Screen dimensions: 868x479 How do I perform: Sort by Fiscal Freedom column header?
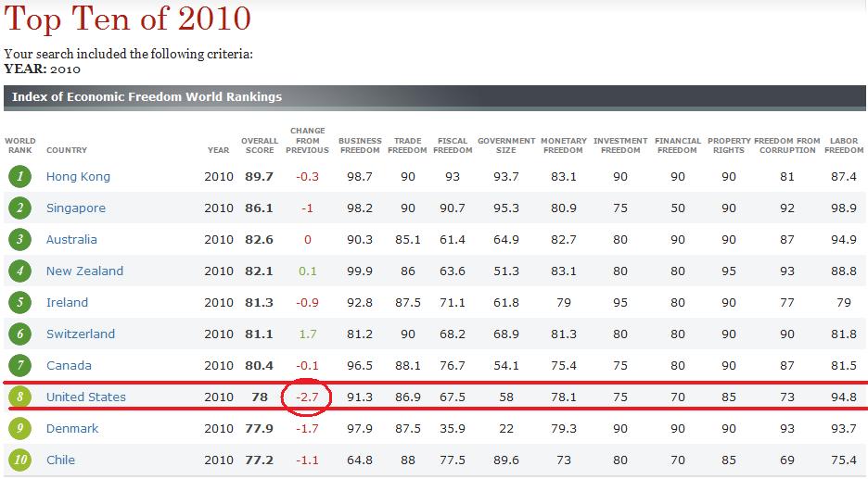(x=453, y=145)
